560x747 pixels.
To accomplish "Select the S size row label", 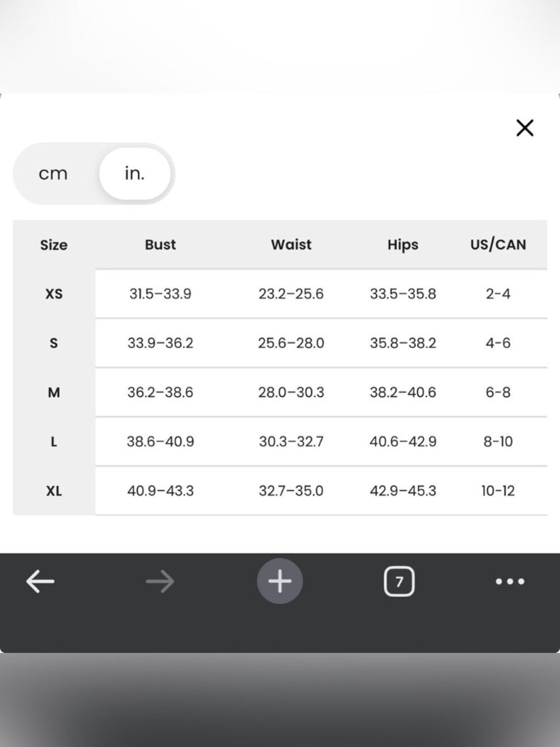I will click(x=54, y=343).
